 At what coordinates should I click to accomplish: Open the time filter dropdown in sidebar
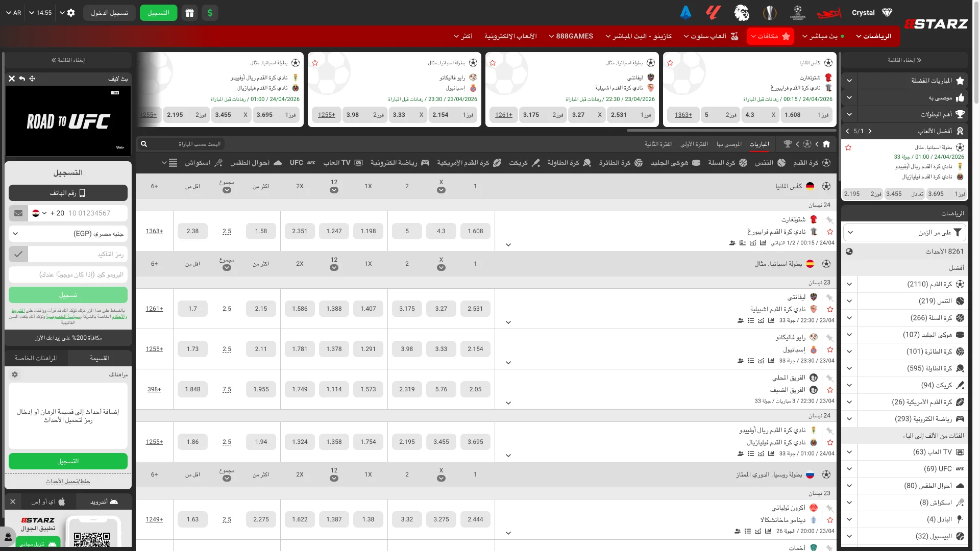coord(904,233)
